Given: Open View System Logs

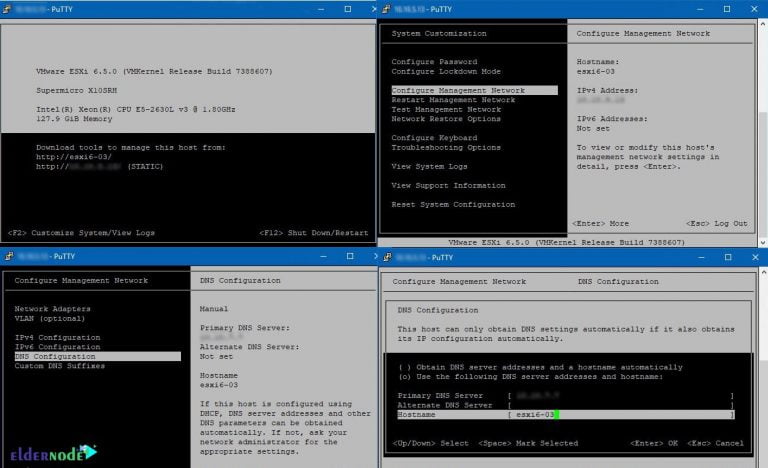Looking at the screenshot, I should click(x=429, y=167).
